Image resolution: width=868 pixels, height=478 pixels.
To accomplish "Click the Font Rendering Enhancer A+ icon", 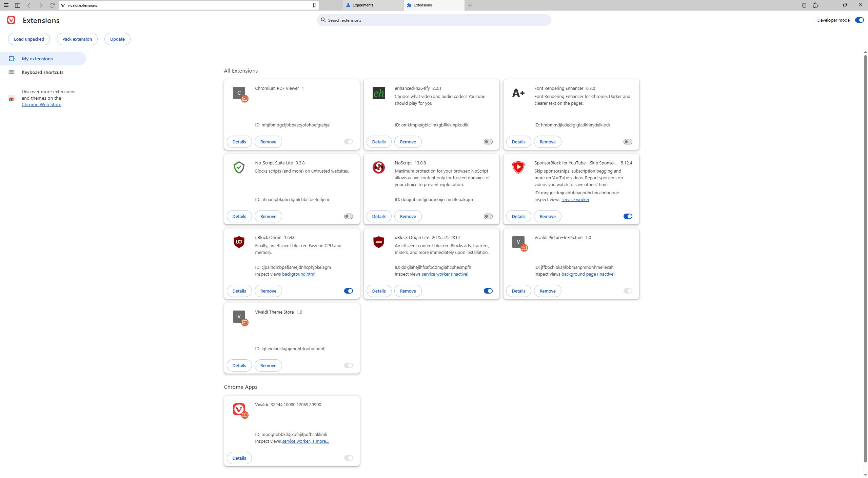I will 518,93.
